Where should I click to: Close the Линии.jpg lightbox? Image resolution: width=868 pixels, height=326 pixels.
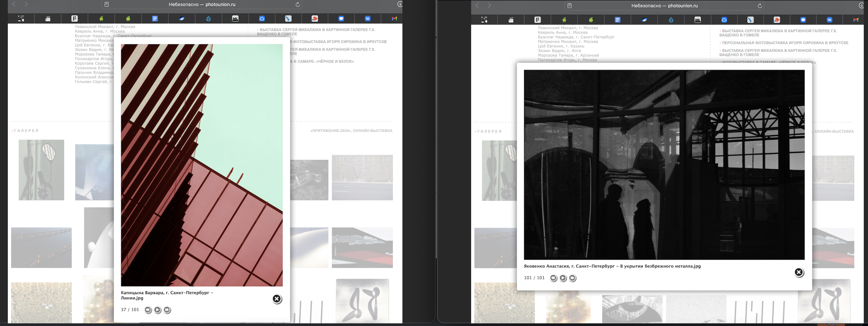coord(277,299)
